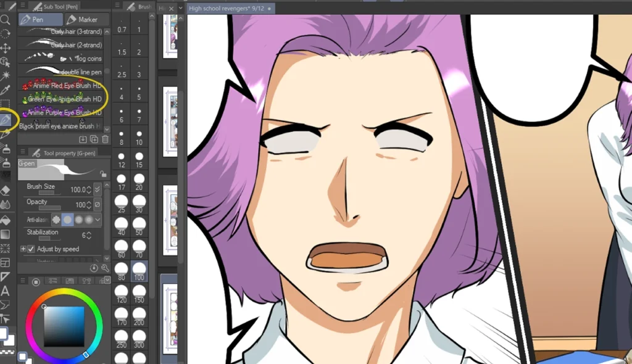Select the Gradient tool

[6, 233]
